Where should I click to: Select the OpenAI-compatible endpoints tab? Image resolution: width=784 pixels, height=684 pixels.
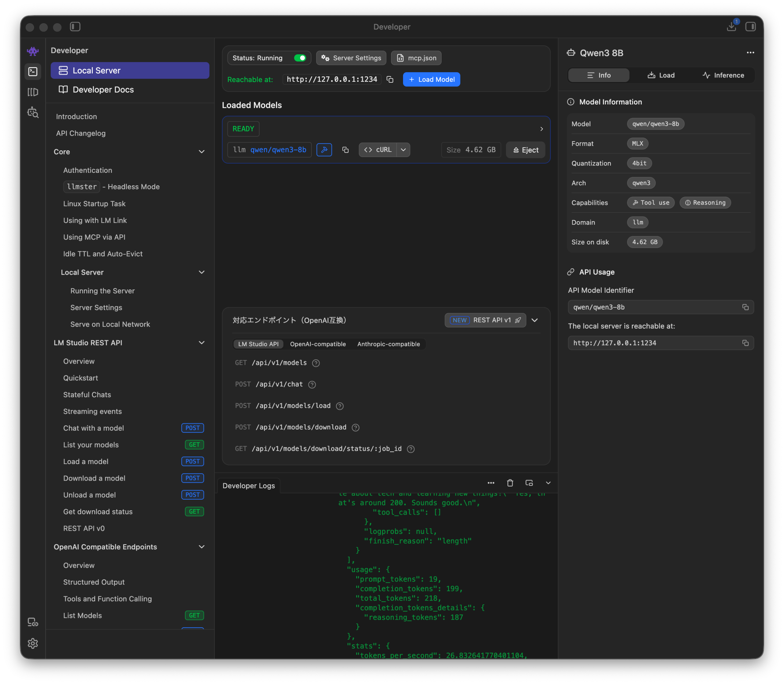(x=318, y=344)
